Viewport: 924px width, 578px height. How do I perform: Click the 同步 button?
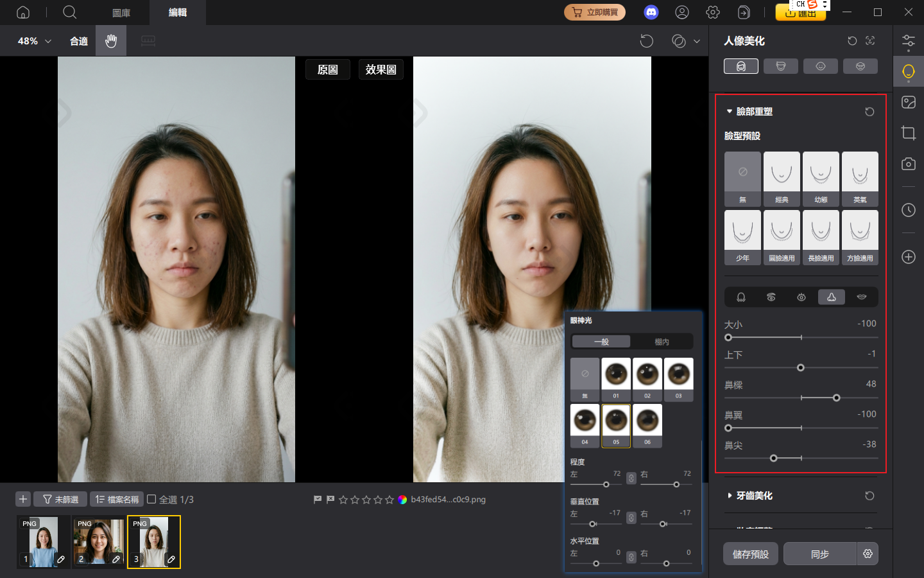tap(820, 554)
